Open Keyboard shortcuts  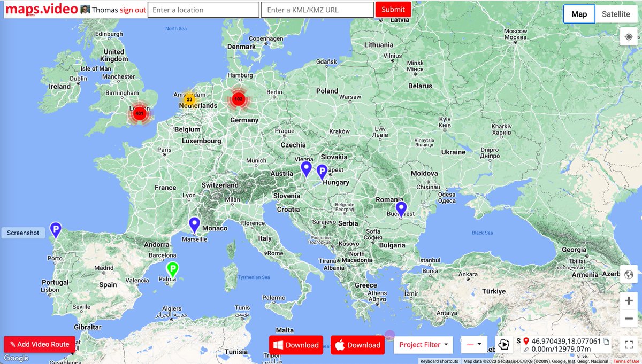pyautogui.click(x=439, y=361)
